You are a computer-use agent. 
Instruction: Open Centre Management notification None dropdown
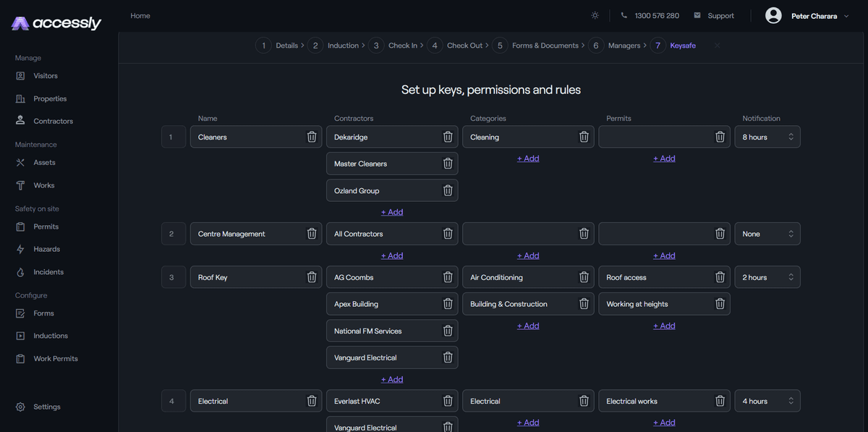tap(767, 234)
